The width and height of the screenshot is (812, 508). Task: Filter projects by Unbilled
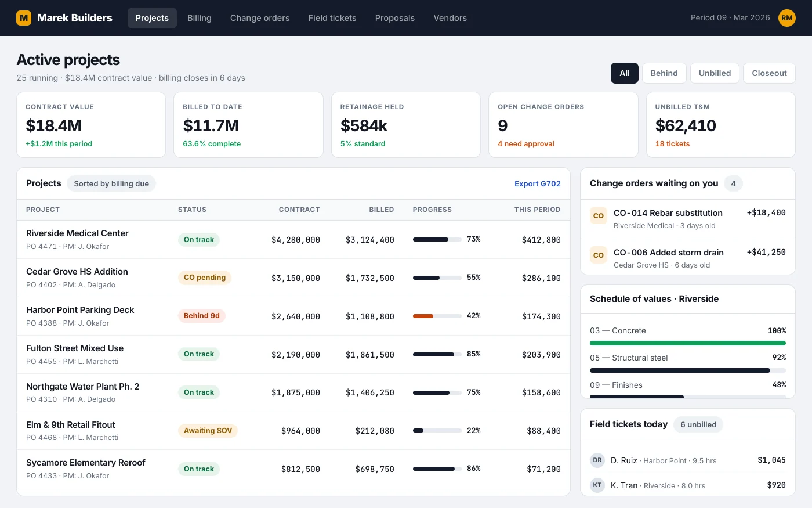point(715,73)
